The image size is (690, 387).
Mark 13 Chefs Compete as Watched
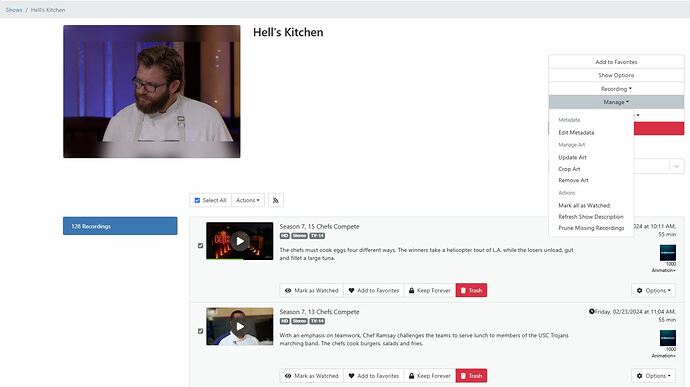click(x=312, y=376)
